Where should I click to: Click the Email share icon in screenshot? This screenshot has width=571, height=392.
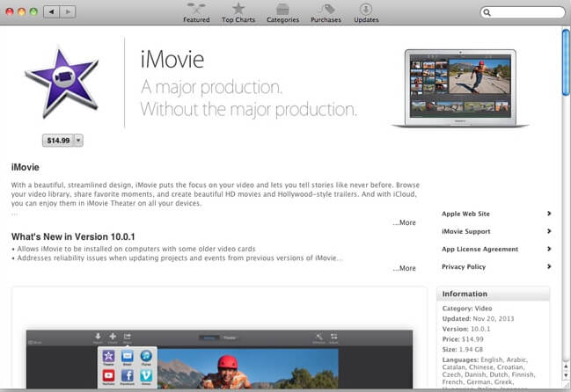pyautogui.click(x=127, y=356)
